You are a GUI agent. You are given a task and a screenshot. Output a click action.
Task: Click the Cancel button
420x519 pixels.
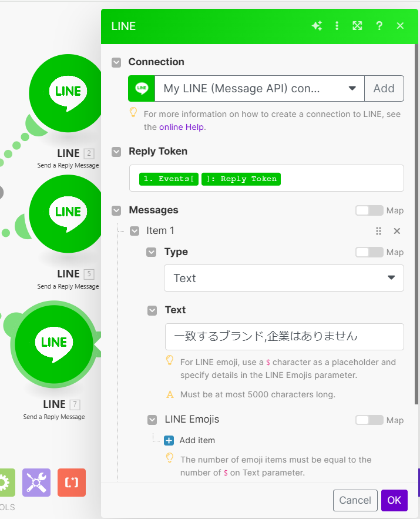(355, 500)
